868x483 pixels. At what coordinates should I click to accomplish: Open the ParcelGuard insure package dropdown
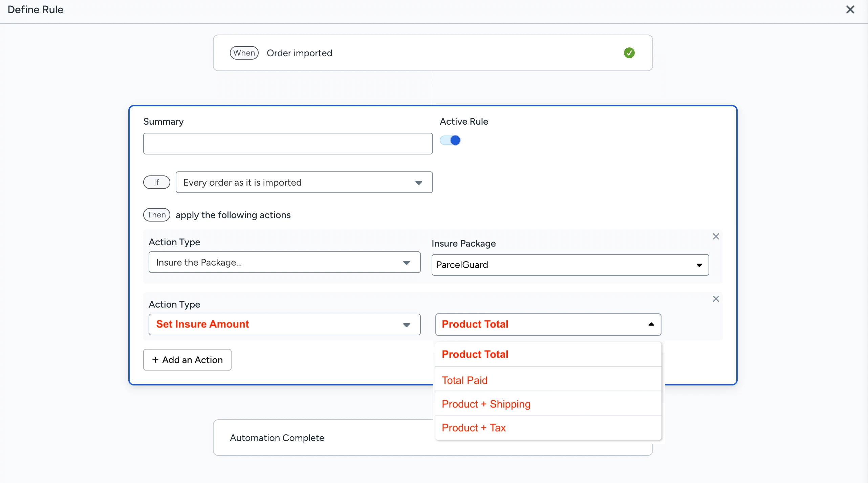coord(570,265)
